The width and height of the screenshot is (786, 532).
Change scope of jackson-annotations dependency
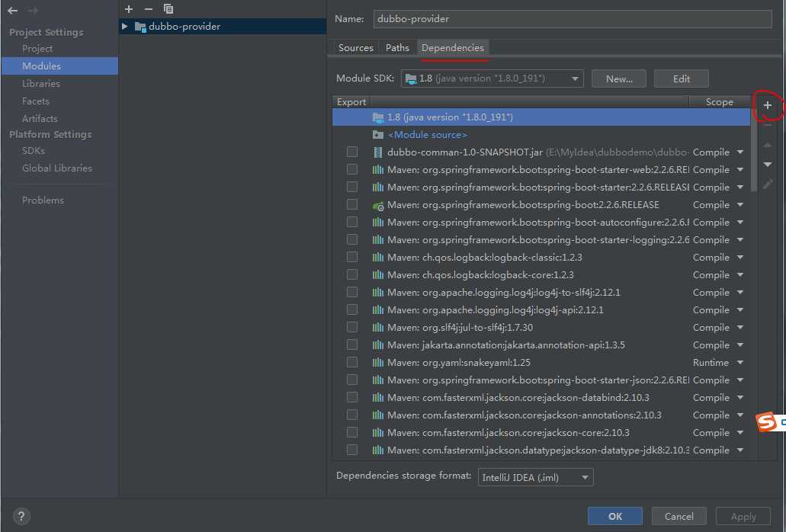740,415
